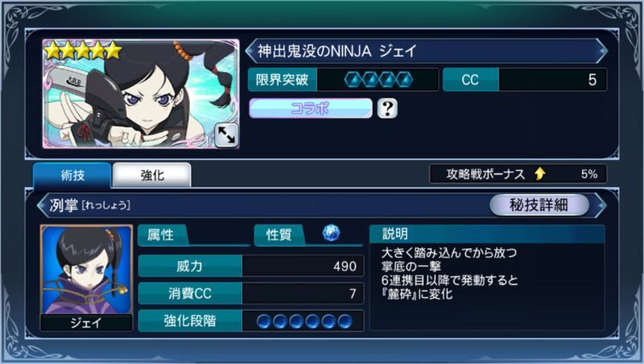Tap the NINJA ジェイ card illustration
This screenshot has height=364, width=644.
[141, 93]
